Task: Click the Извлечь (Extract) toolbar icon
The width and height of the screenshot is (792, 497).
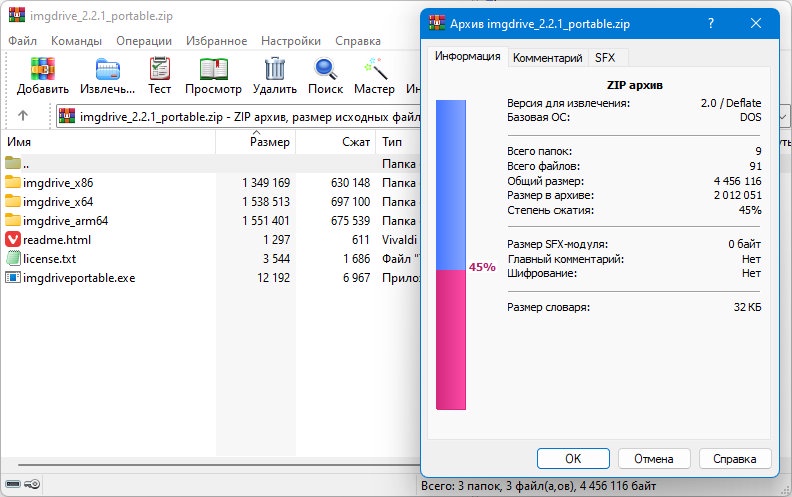Action: [x=108, y=70]
